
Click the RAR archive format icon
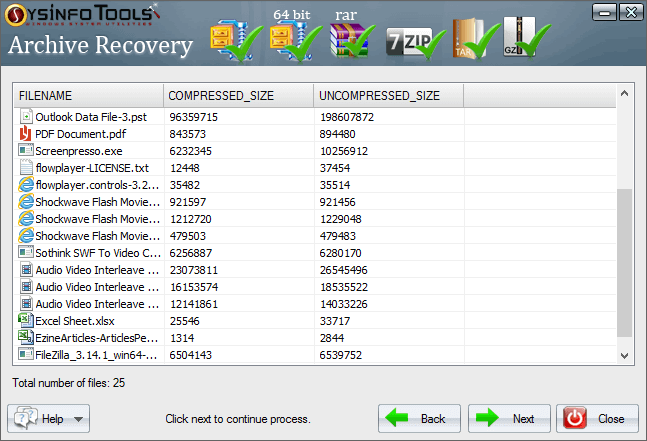pyautogui.click(x=349, y=38)
